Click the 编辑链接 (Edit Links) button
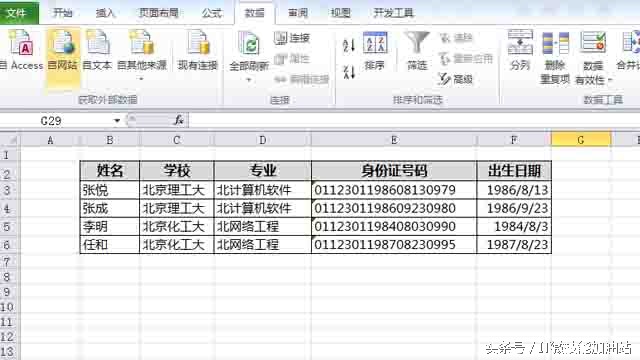The image size is (640, 360). point(302,79)
